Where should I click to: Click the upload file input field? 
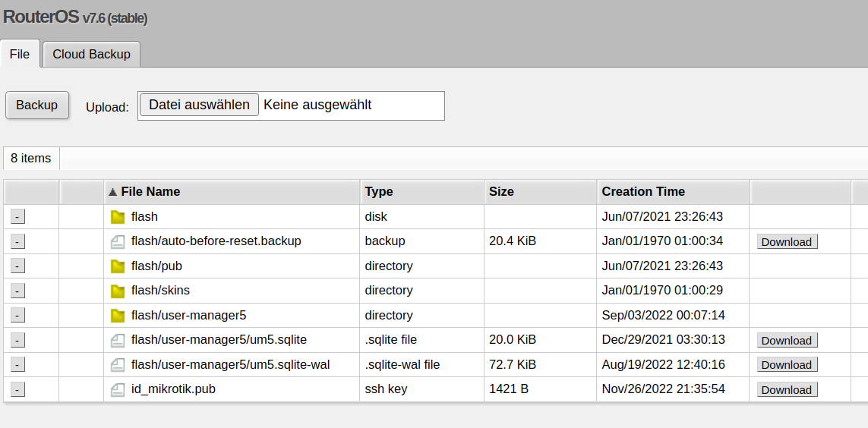291,105
